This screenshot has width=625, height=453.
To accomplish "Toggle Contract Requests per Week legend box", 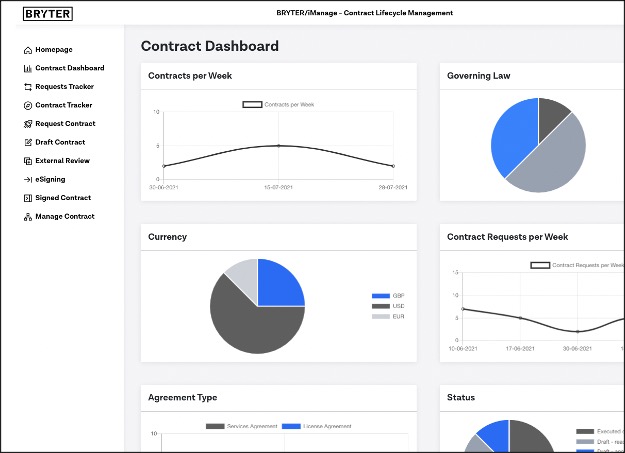I will pyautogui.click(x=540, y=265).
